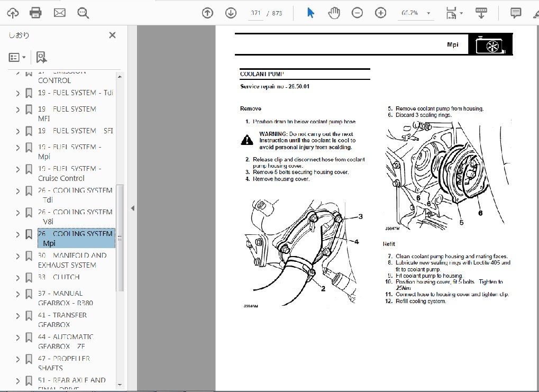Click the bookmarks panel scroll down arrow

tap(120, 385)
